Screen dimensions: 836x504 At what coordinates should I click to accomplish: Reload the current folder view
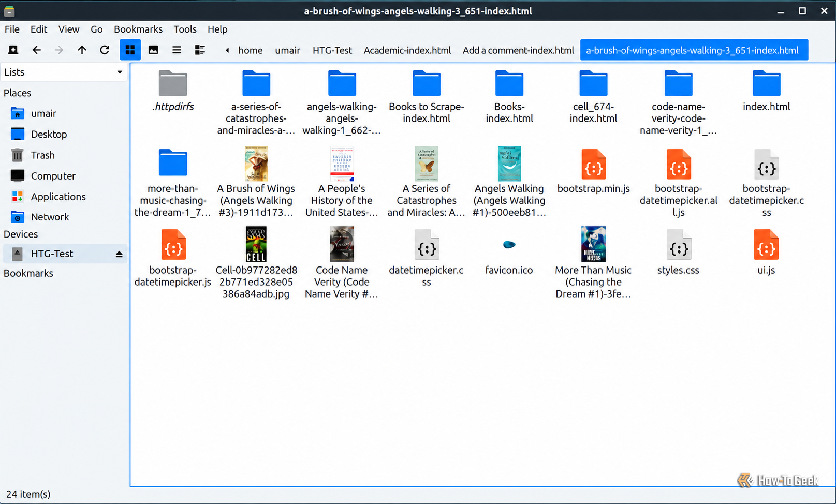point(105,50)
